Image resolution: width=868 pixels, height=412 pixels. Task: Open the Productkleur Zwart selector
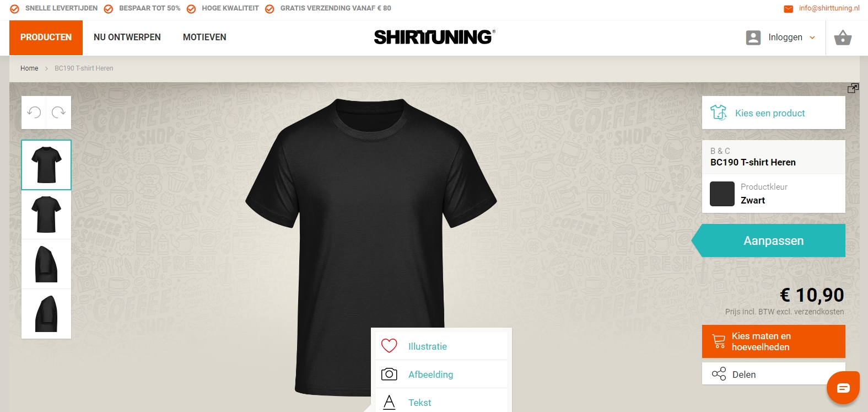[774, 194]
